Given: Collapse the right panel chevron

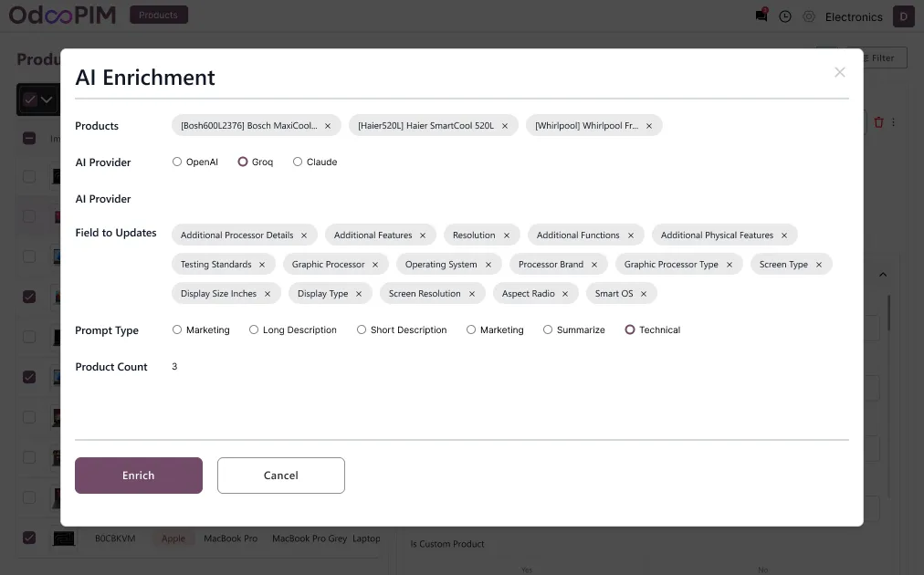Looking at the screenshot, I should (883, 275).
